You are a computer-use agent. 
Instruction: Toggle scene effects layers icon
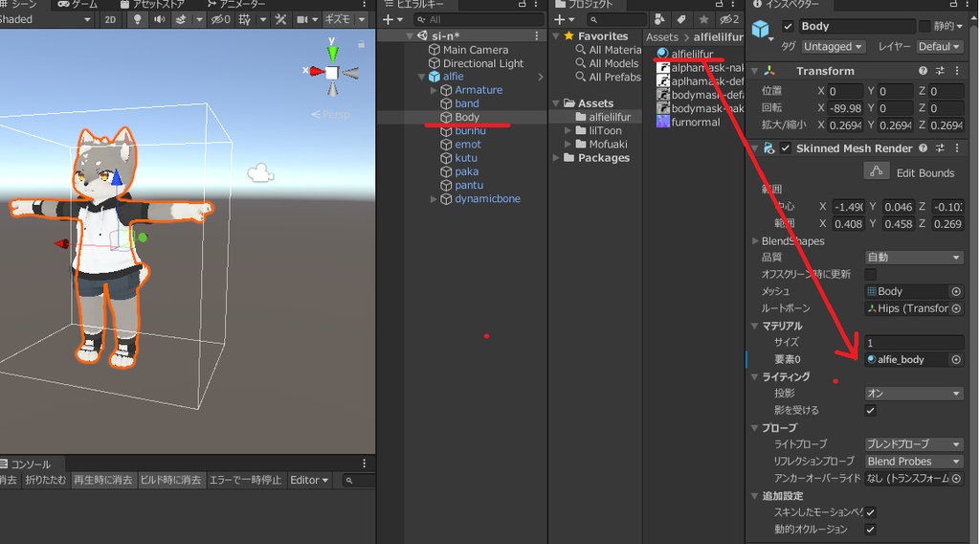[181, 19]
